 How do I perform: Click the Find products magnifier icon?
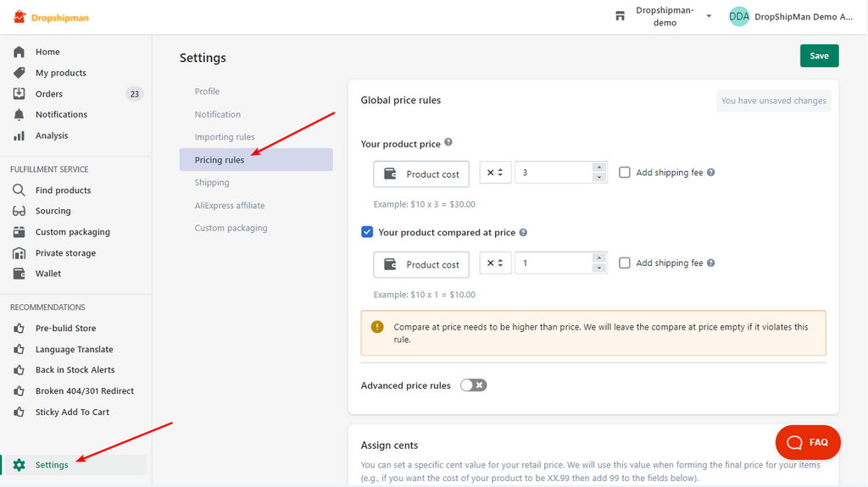click(x=19, y=191)
